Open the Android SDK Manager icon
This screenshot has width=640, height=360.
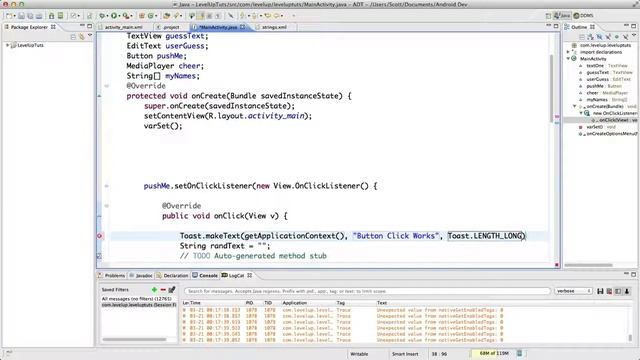click(51, 16)
